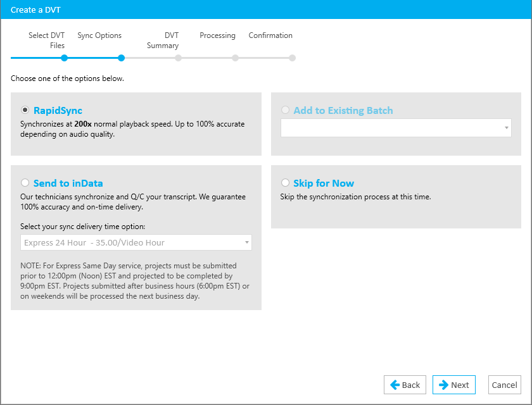The width and height of the screenshot is (532, 405).
Task: Click the 'Create a DVT' window title
Action: coord(35,10)
